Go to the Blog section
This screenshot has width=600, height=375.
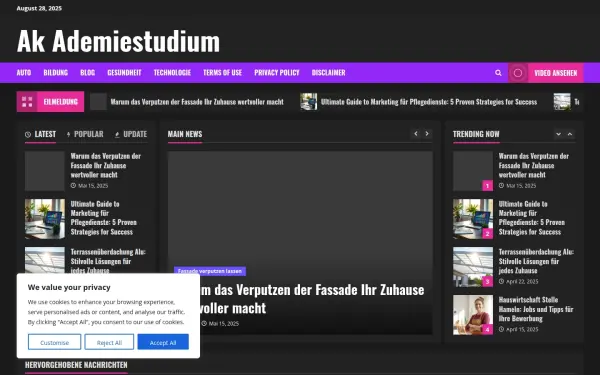click(88, 73)
